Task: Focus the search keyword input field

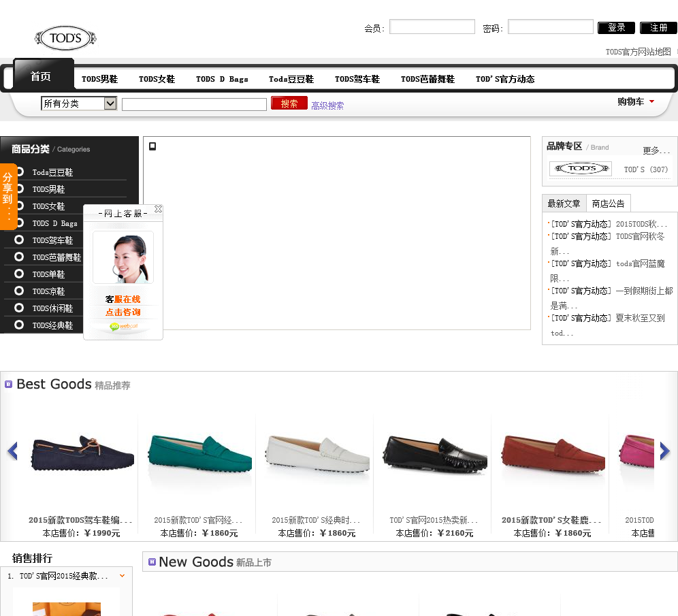Action: click(194, 104)
